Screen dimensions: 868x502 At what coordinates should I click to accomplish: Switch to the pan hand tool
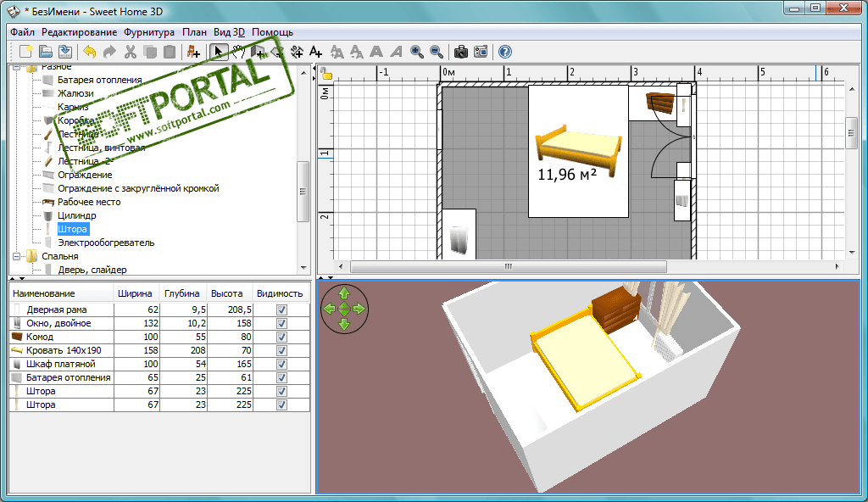pos(238,52)
